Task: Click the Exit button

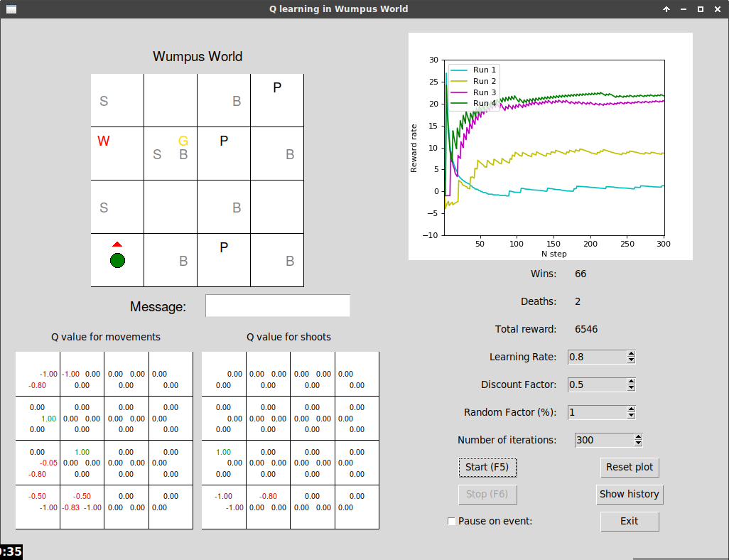Action: pyautogui.click(x=630, y=521)
